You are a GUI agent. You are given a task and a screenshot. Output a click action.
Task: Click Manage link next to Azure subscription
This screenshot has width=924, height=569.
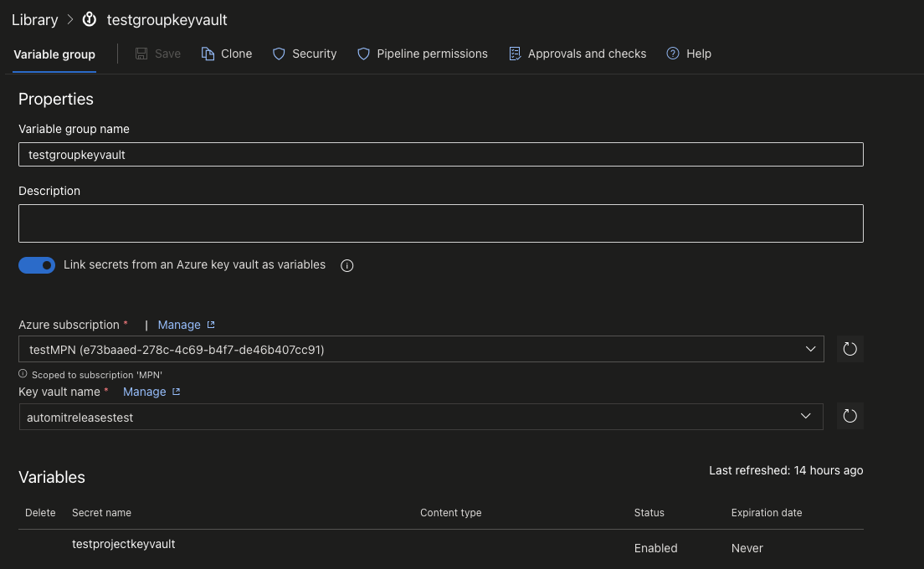(179, 325)
